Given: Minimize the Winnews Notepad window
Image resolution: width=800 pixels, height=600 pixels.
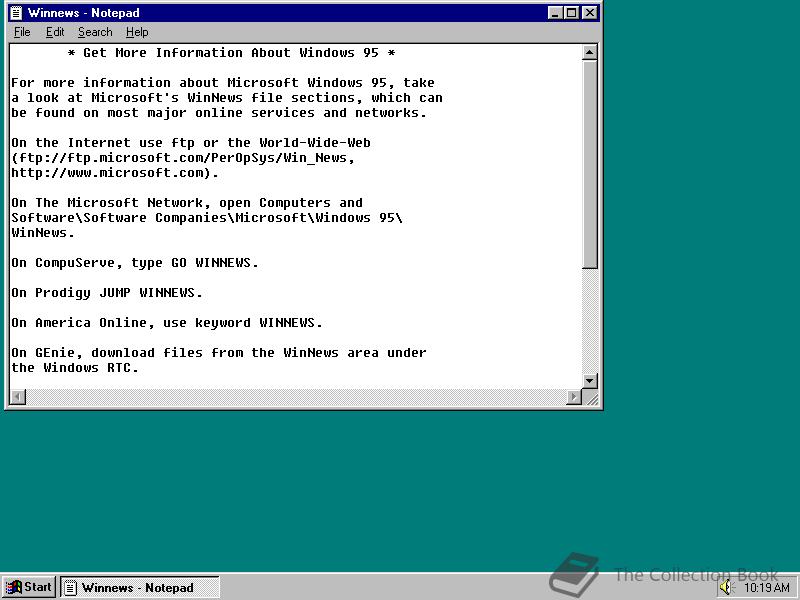Looking at the screenshot, I should point(555,13).
